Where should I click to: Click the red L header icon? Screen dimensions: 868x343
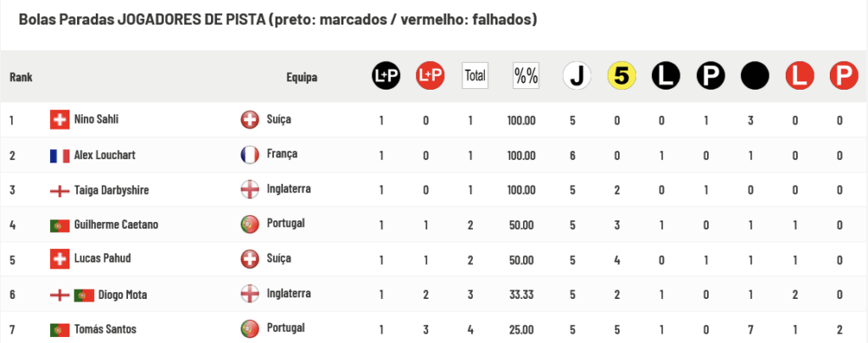point(799,75)
